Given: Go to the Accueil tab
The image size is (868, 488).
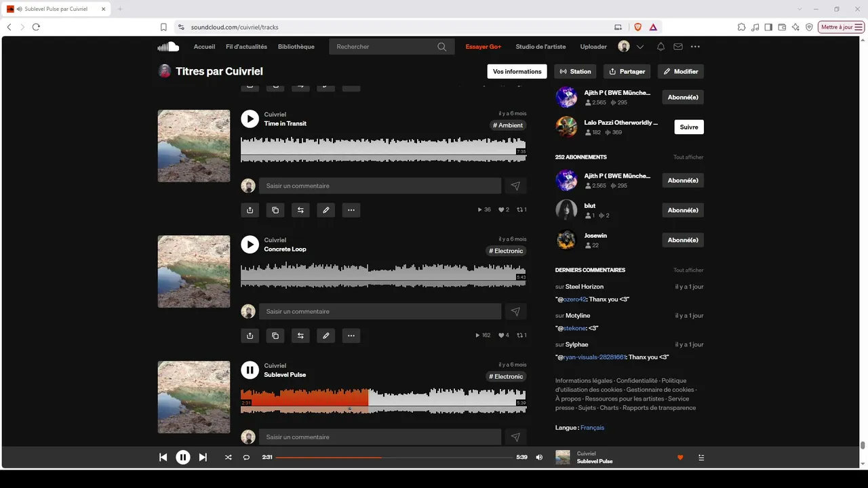Looking at the screenshot, I should pos(204,47).
